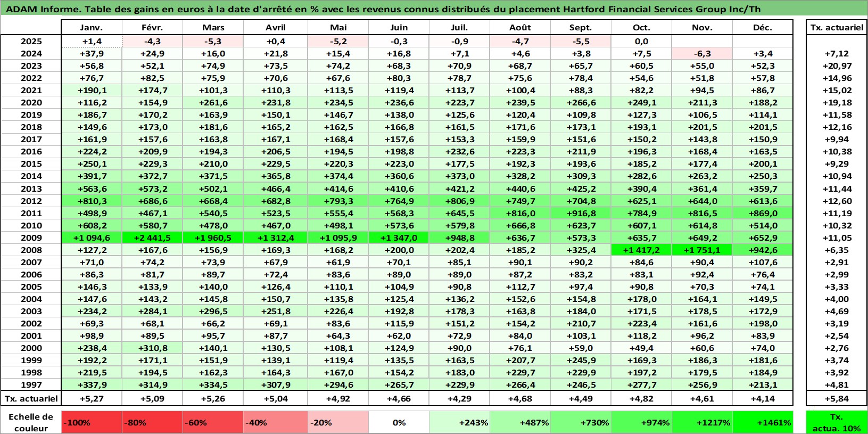Image resolution: width=868 pixels, height=434 pixels.
Task: Select the Nov. column header
Action: coord(702,28)
